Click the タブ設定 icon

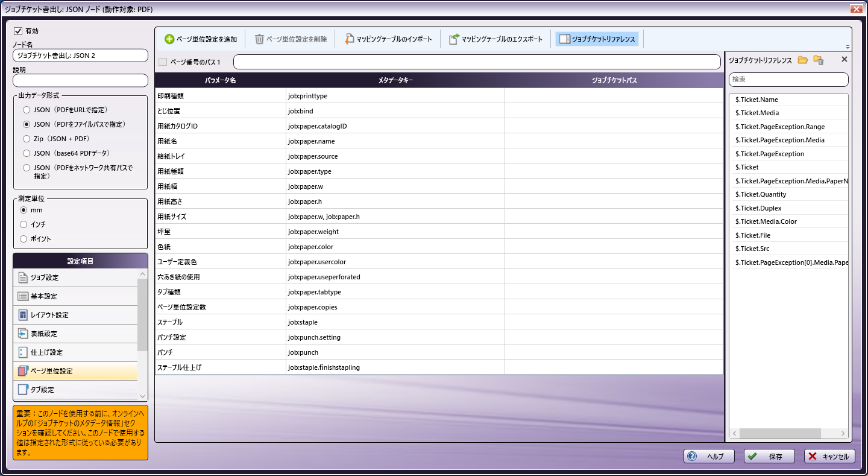click(23, 390)
